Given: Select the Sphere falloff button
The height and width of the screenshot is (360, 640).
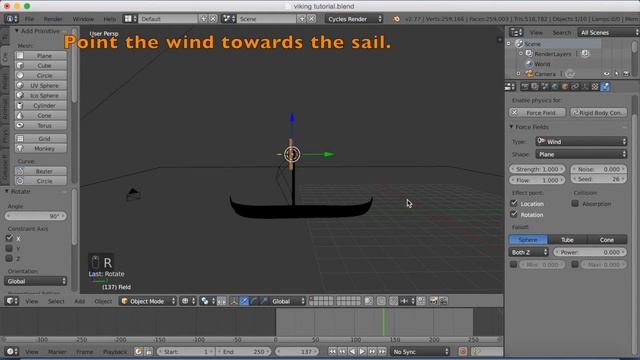Looking at the screenshot, I should (528, 240).
